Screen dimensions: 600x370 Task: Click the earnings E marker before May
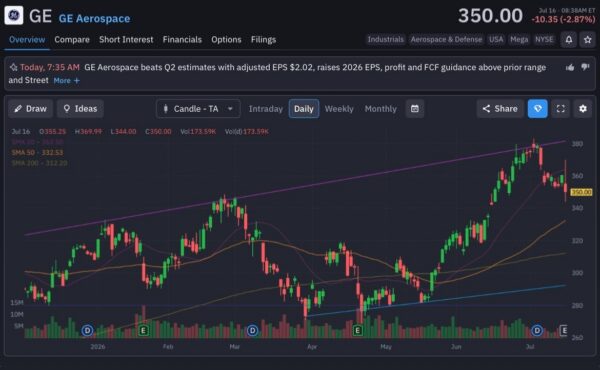pyautogui.click(x=357, y=330)
